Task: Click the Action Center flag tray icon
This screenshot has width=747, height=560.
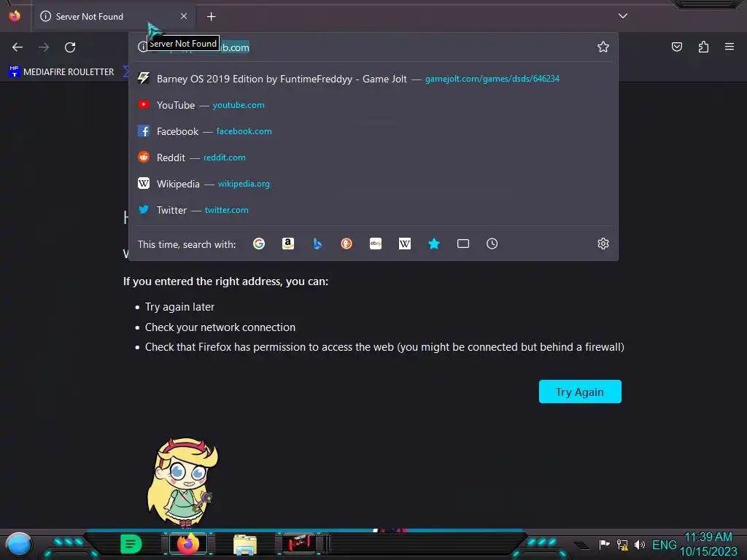Action: [x=604, y=544]
